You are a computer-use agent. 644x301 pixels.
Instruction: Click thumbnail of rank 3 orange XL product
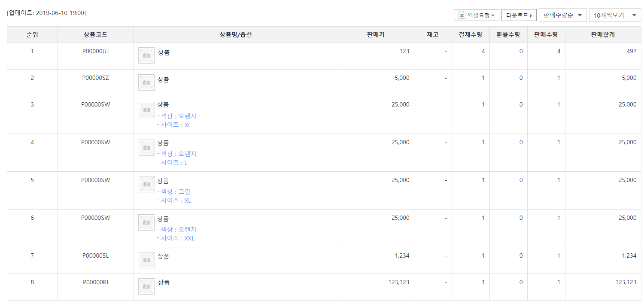[146, 110]
